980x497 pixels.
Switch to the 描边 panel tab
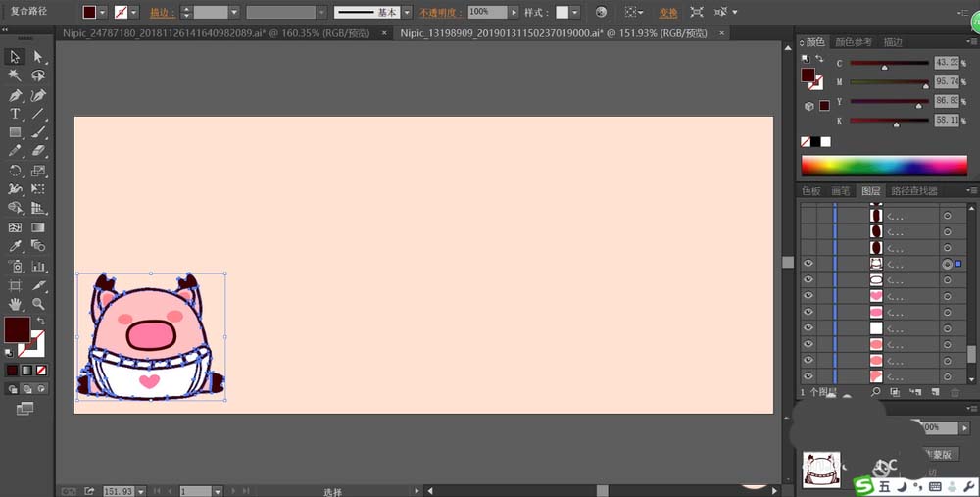(893, 42)
